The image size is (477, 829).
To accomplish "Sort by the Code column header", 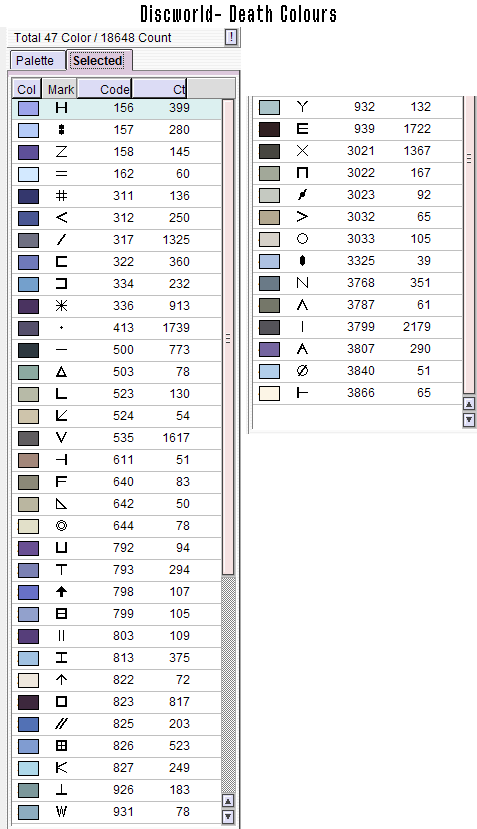I will [x=105, y=89].
